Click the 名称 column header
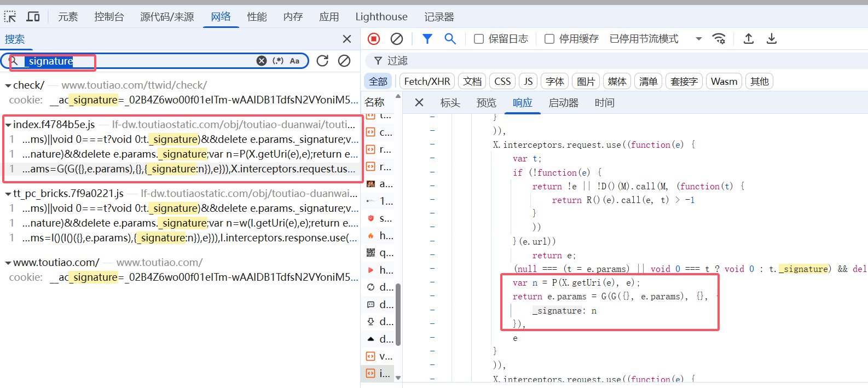The height and width of the screenshot is (388, 868). pyautogui.click(x=375, y=102)
